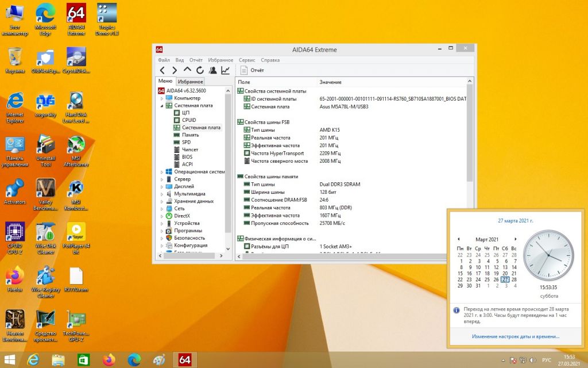Open the Сервис menu
The height and width of the screenshot is (368, 588).
coord(247,60)
